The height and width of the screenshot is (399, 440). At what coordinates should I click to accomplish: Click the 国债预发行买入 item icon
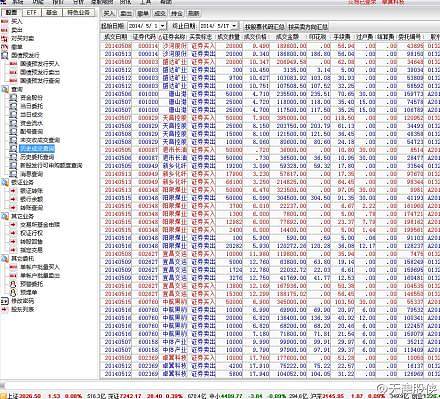click(13, 63)
